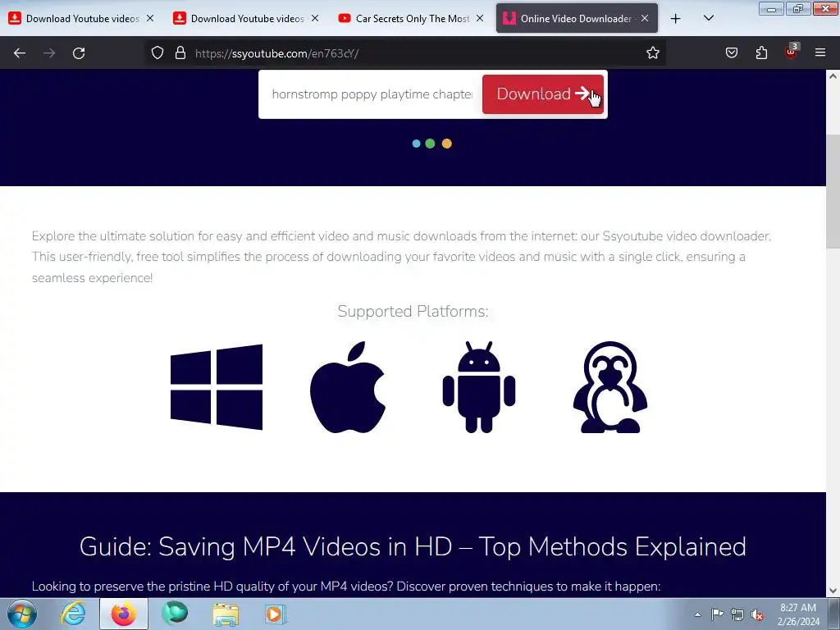The height and width of the screenshot is (630, 840).
Task: Open the Extensions puzzle icon
Action: [x=761, y=53]
